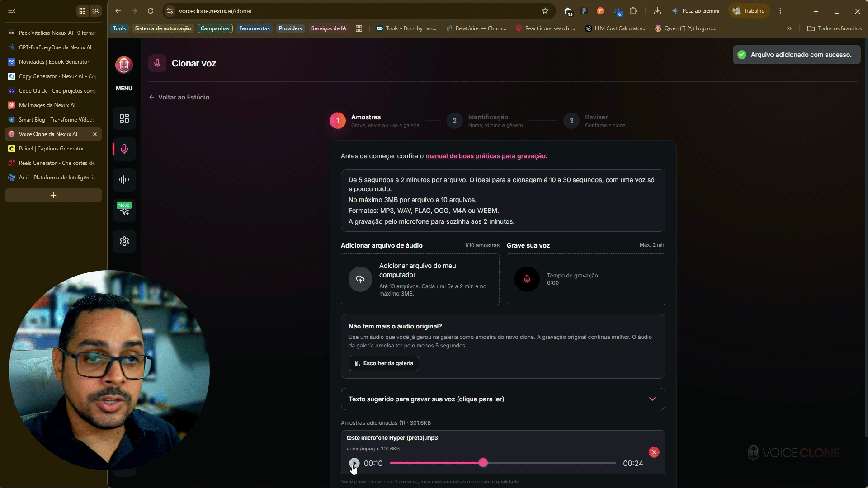
Task: Open the Campanhas bookmark folder
Action: coord(215,28)
